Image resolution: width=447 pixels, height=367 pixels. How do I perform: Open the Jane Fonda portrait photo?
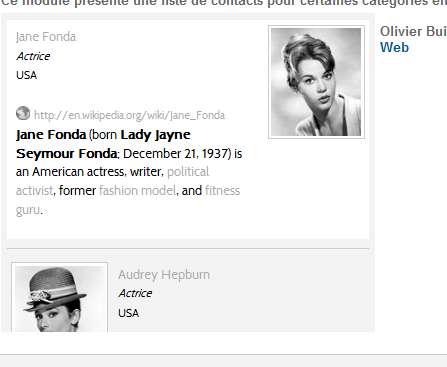(x=316, y=82)
